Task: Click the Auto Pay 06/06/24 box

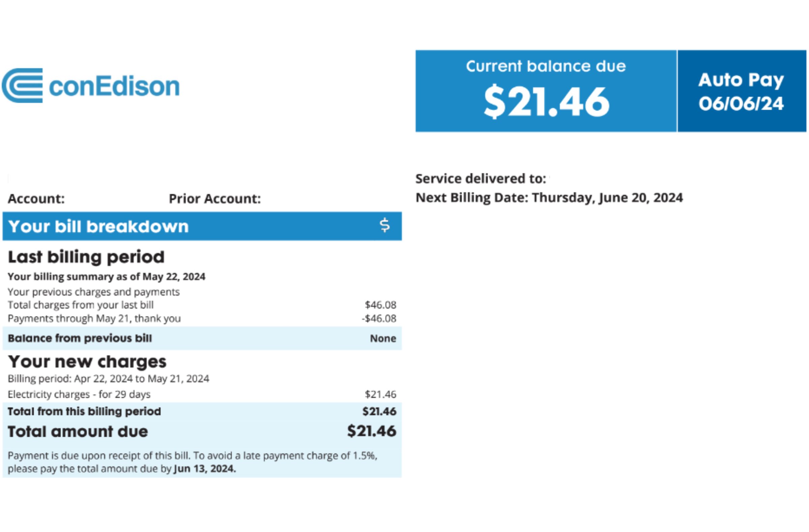Action: tap(741, 91)
